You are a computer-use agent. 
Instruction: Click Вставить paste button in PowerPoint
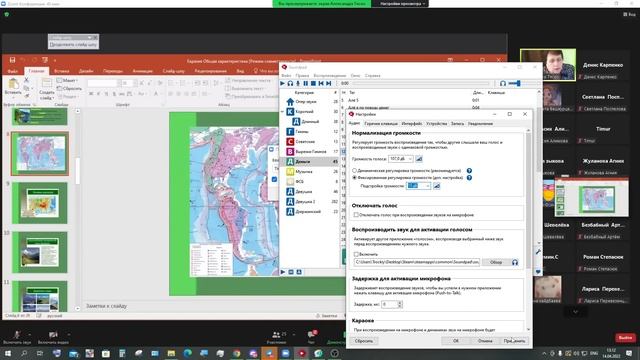(13, 87)
